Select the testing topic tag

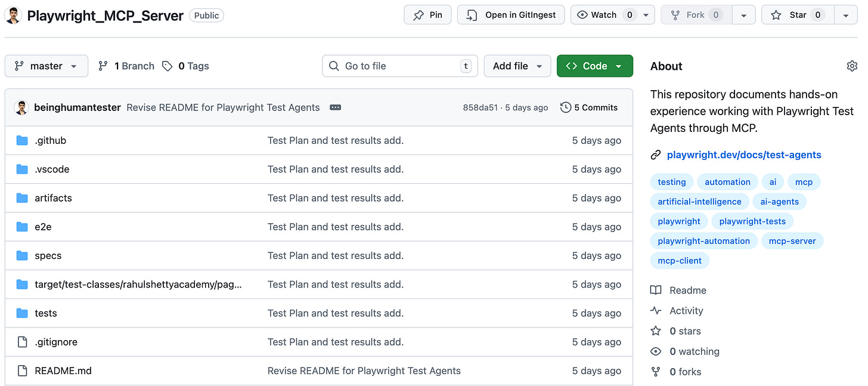[672, 182]
